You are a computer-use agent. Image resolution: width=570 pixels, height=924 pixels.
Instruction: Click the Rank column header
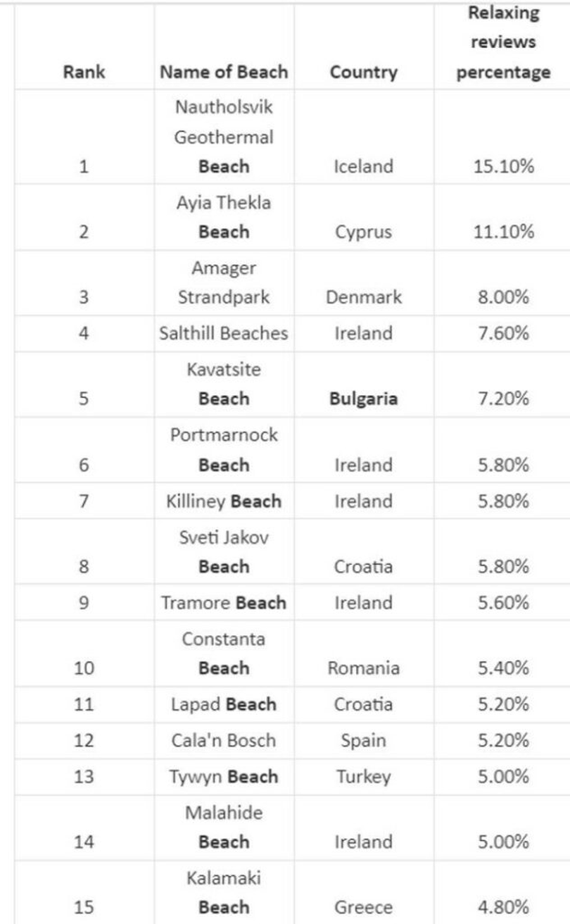84,72
